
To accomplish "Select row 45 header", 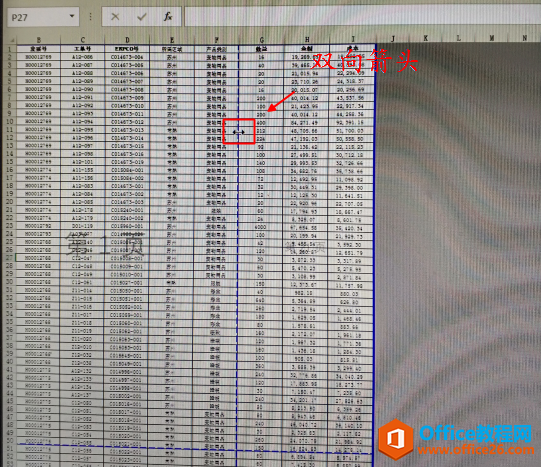I will tap(10, 401).
